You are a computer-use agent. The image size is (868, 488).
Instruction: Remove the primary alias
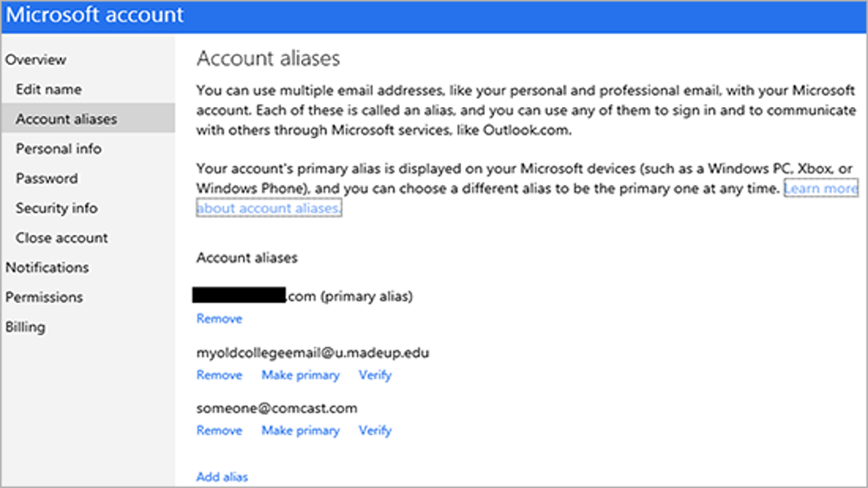219,319
